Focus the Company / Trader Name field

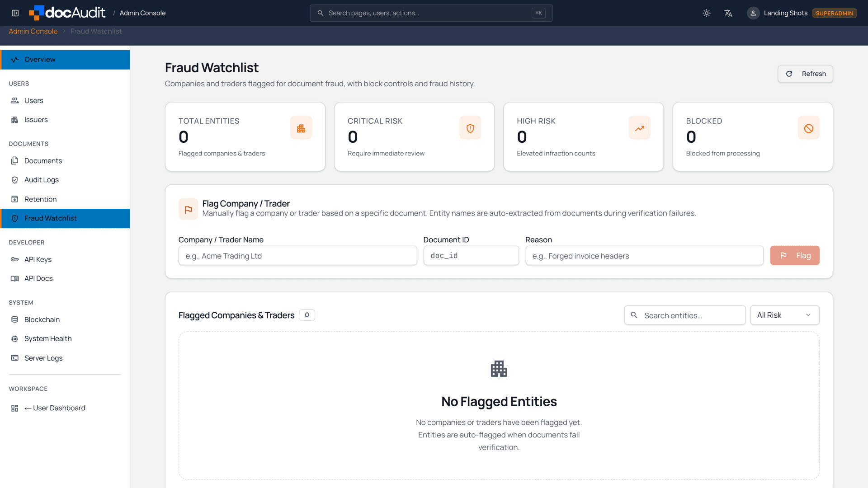click(x=297, y=256)
